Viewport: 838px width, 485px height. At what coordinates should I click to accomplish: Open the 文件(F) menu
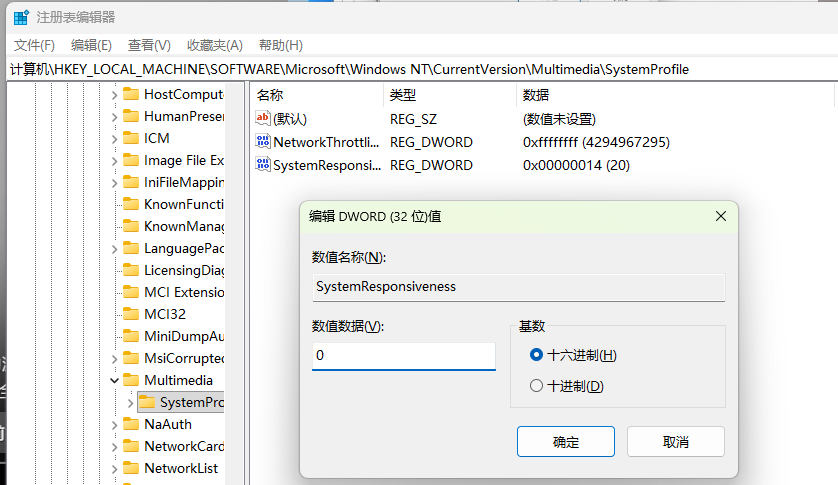[34, 45]
